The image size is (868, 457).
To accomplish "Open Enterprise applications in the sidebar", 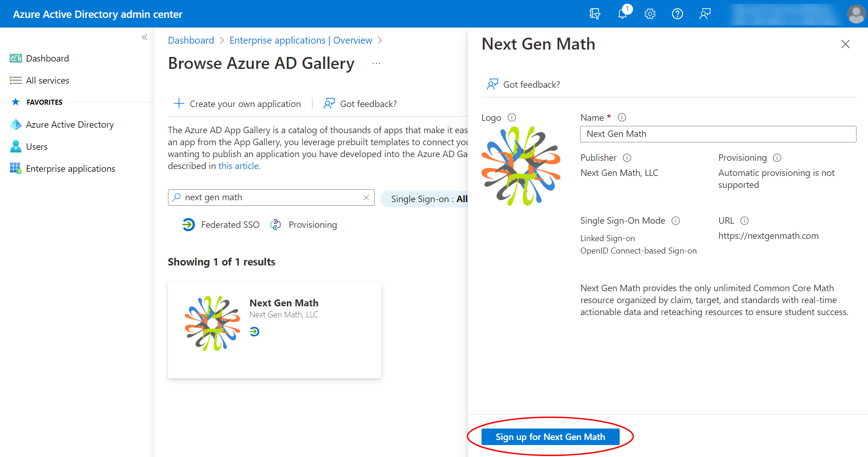I will 71,169.
